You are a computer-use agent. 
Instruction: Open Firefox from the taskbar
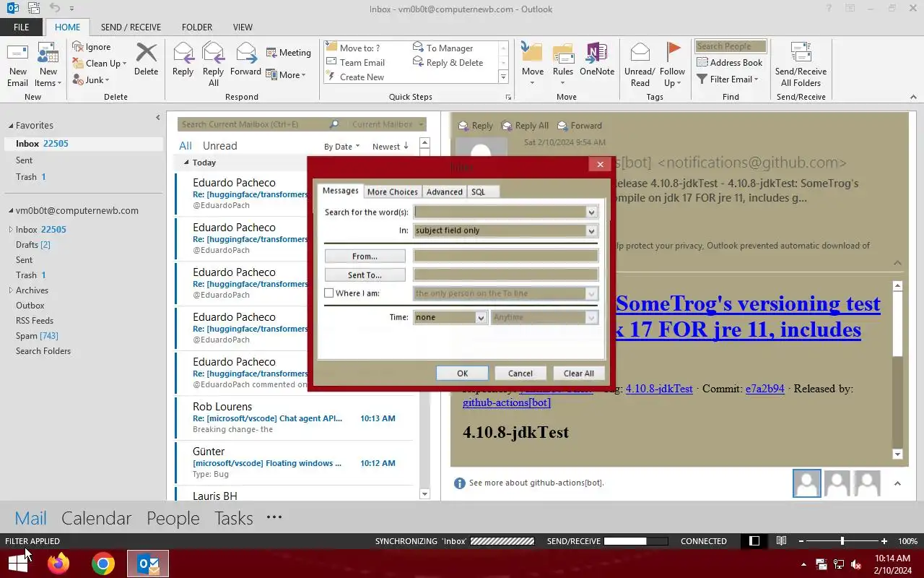tap(58, 564)
